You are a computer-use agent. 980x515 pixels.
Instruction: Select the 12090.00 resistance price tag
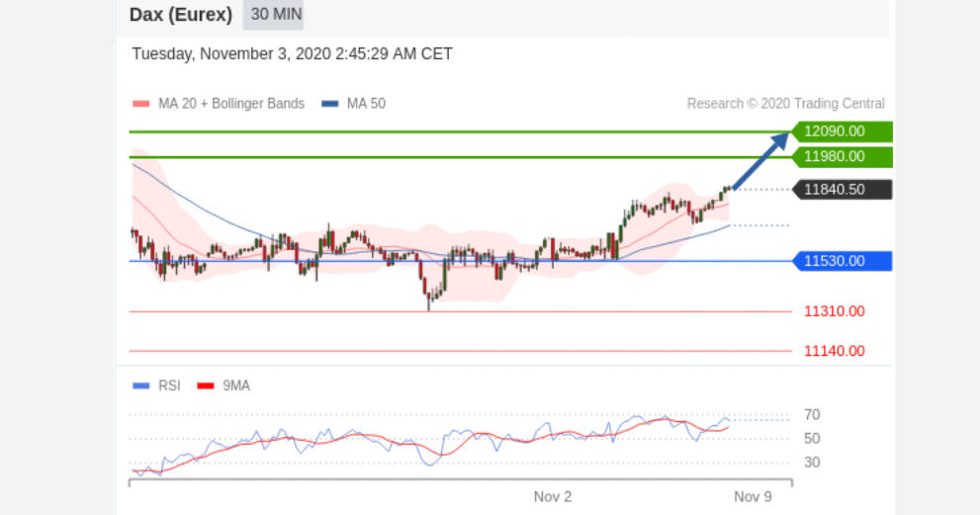pos(842,131)
